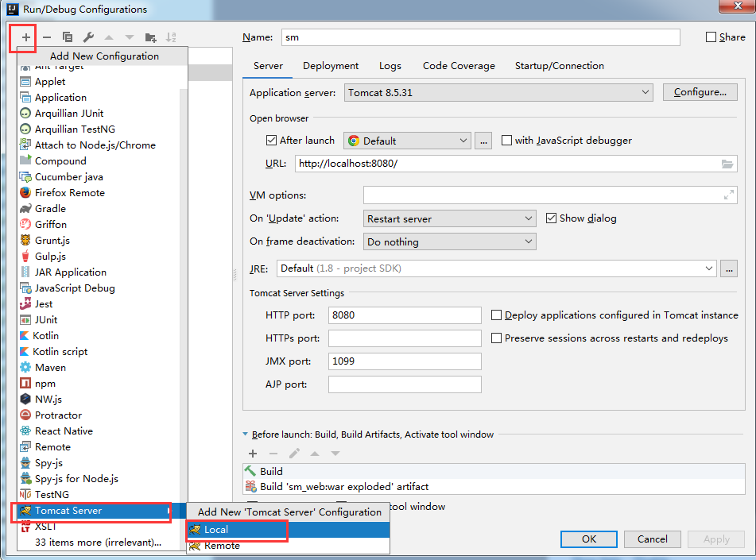The height and width of the screenshot is (560, 756).
Task: Enable the Share checkbox
Action: (x=711, y=37)
